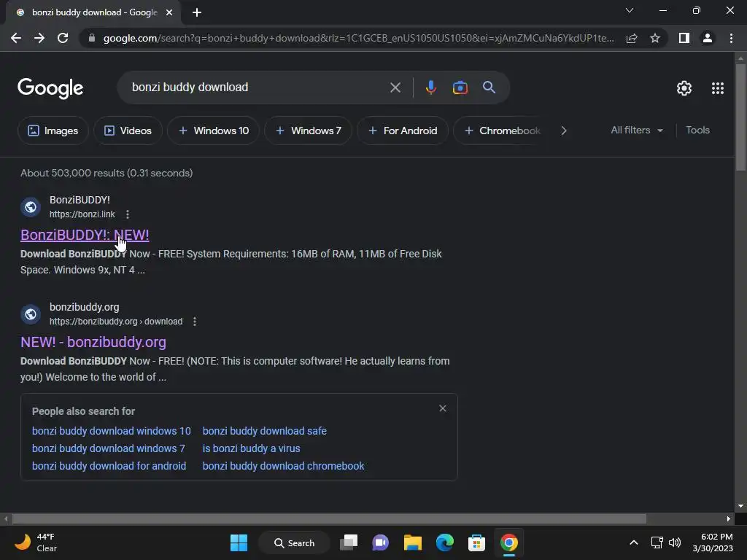This screenshot has height=560, width=747.
Task: Search bonzi buddy download windows 7
Action: point(108,448)
